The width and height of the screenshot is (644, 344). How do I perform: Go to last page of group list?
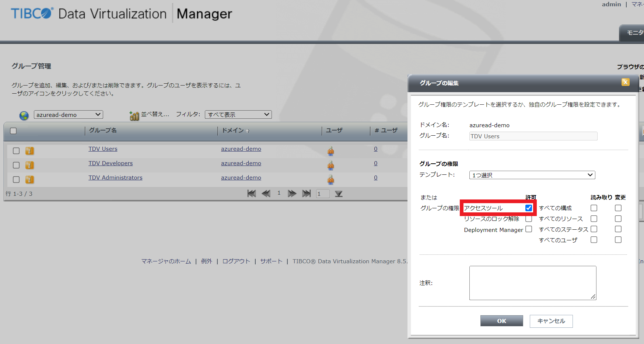pyautogui.click(x=307, y=194)
